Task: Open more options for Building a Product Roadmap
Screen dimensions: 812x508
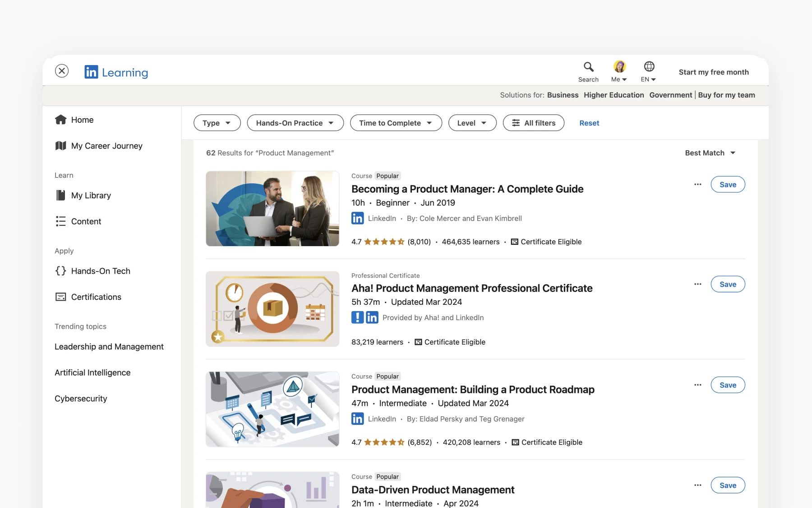Action: pyautogui.click(x=698, y=385)
